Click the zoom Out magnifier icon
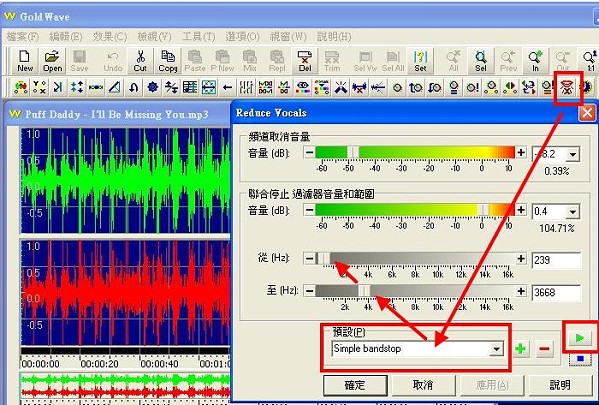599x405 pixels. [x=563, y=61]
